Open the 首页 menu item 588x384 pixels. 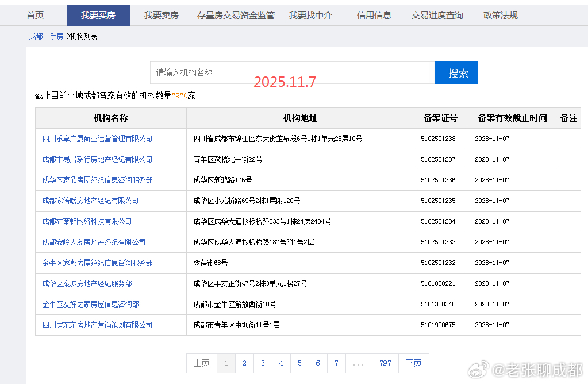[34, 16]
